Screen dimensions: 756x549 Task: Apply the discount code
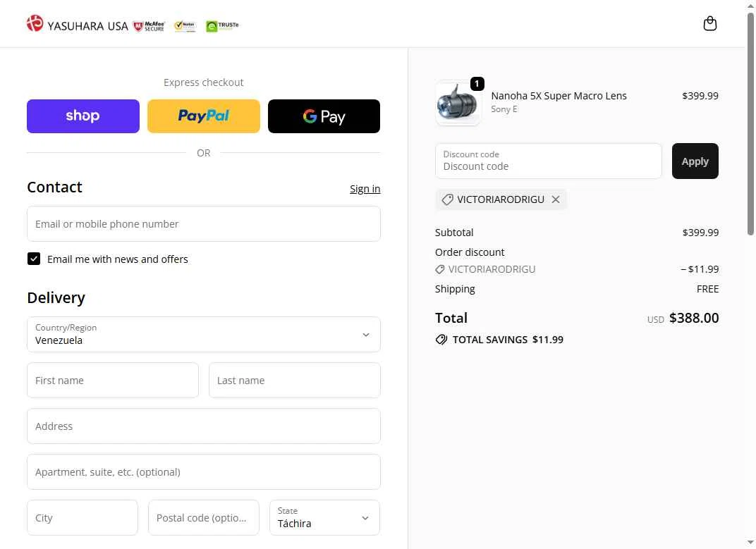(x=695, y=161)
